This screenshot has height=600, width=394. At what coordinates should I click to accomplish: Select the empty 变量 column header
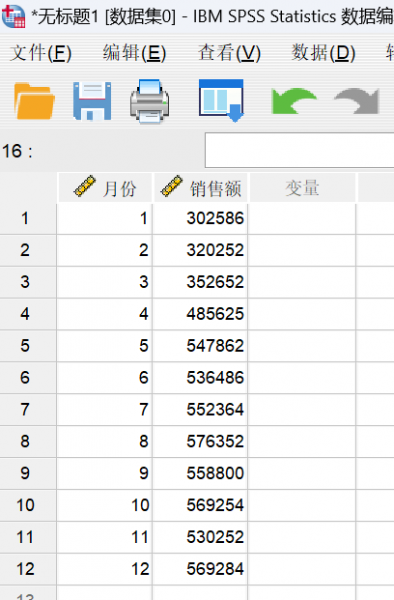coord(302,188)
